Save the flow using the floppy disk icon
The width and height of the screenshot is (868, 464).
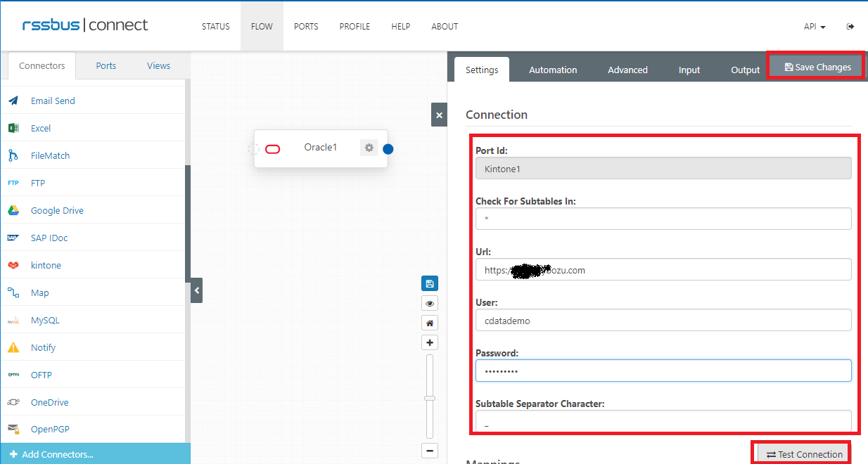pos(430,283)
